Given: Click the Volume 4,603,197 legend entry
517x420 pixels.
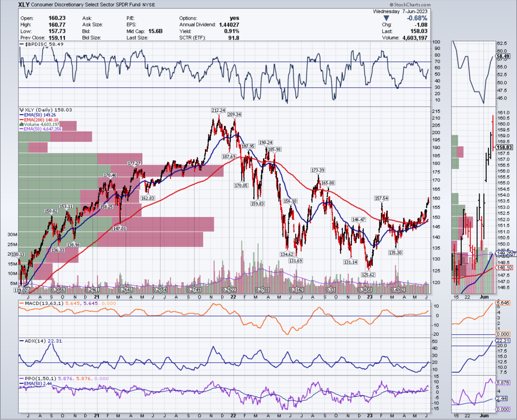Looking at the screenshot, I should tap(39, 124).
